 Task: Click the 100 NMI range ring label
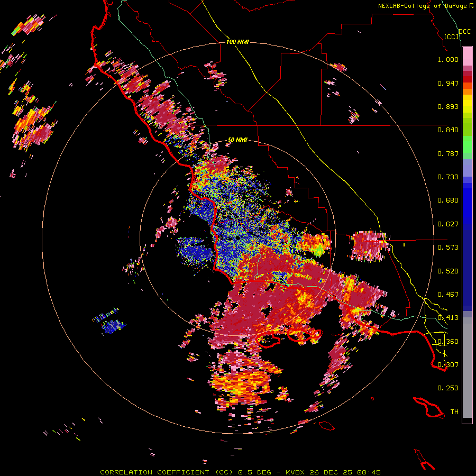[237, 42]
